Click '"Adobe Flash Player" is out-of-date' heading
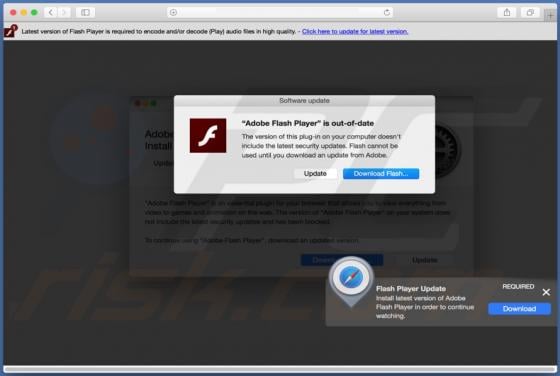 pos(308,123)
